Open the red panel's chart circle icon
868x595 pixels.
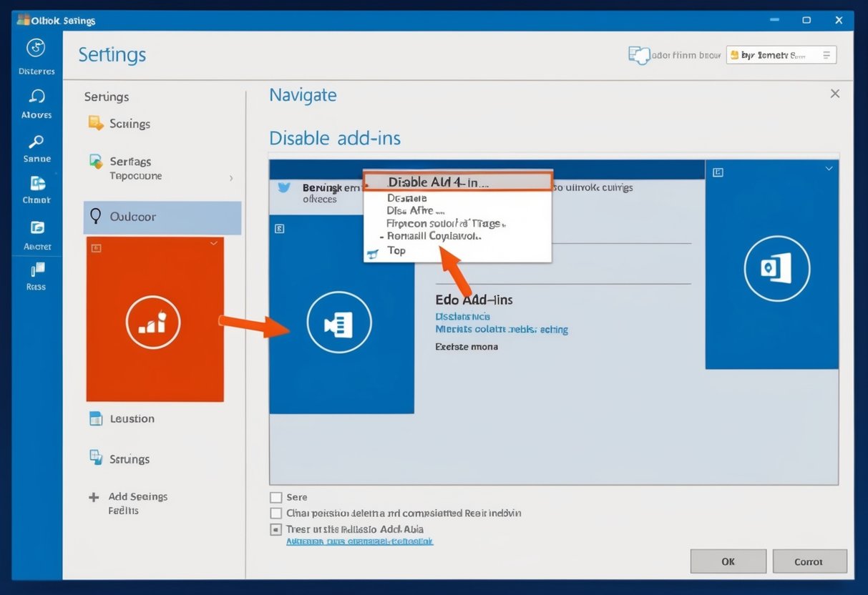coord(154,321)
